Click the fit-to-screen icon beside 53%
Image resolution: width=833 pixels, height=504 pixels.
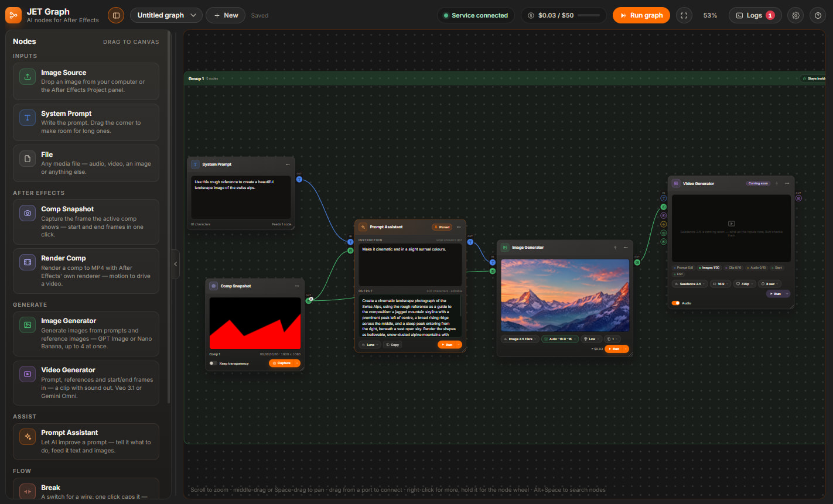pos(684,15)
